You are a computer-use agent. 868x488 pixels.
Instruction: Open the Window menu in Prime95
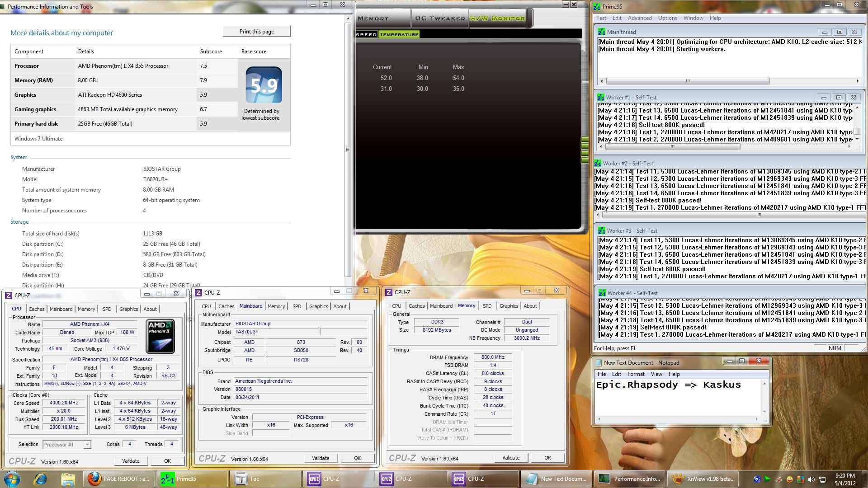point(693,18)
